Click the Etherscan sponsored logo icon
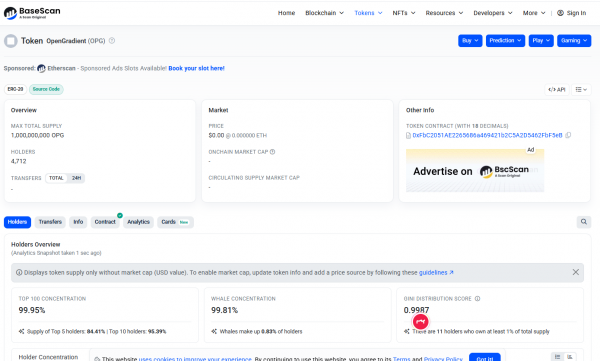The image size is (600, 361). pos(41,69)
